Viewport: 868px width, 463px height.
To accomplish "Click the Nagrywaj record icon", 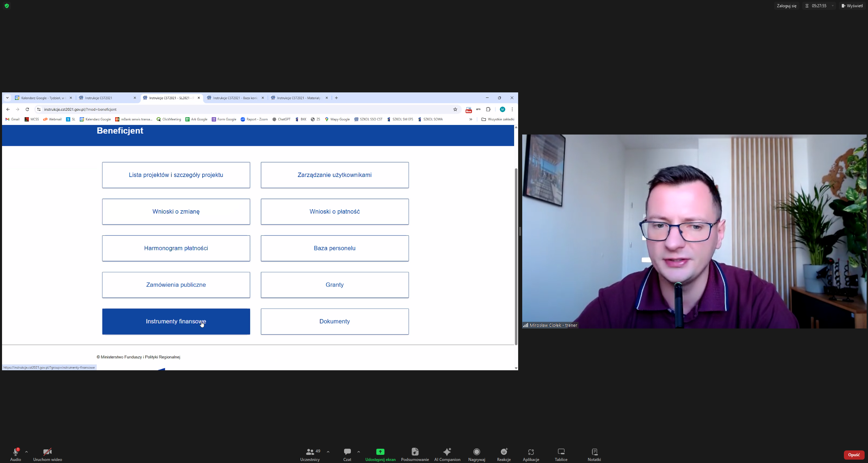I will pyautogui.click(x=476, y=452).
